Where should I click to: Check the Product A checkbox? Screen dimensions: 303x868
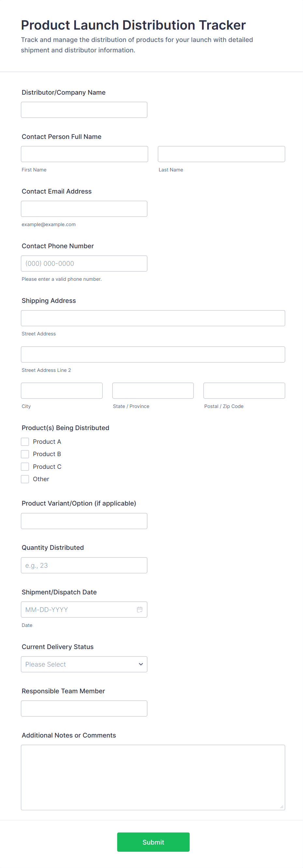pyautogui.click(x=25, y=441)
